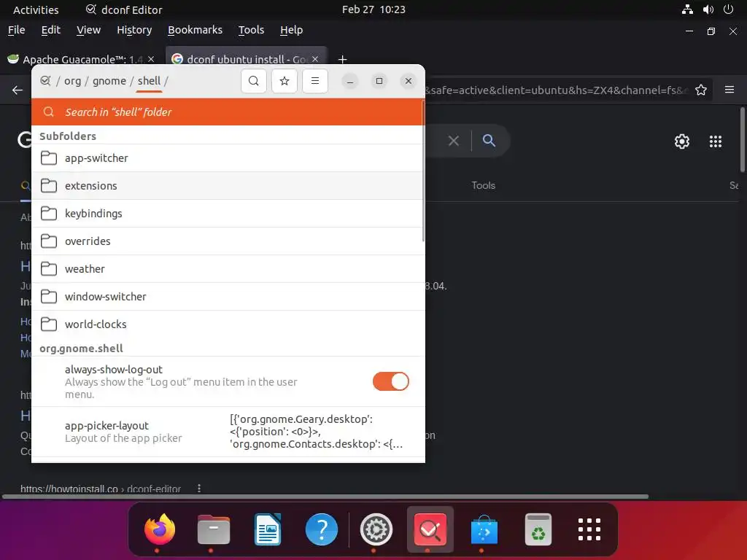
Task: Open dconf Editor hamburger menu
Action: (315, 81)
